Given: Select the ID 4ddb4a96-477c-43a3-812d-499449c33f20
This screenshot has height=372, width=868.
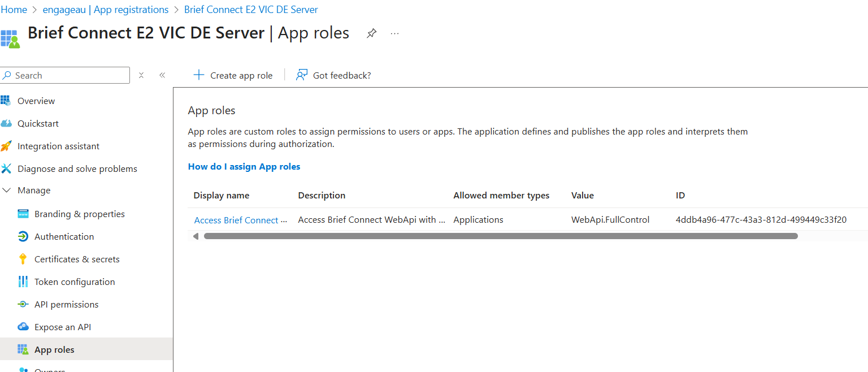Looking at the screenshot, I should (761, 219).
